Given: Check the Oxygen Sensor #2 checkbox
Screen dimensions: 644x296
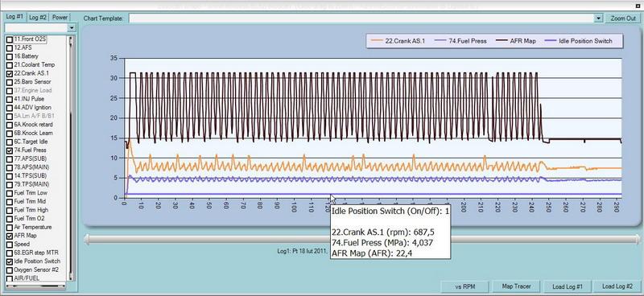Looking at the screenshot, I should click(x=10, y=270).
